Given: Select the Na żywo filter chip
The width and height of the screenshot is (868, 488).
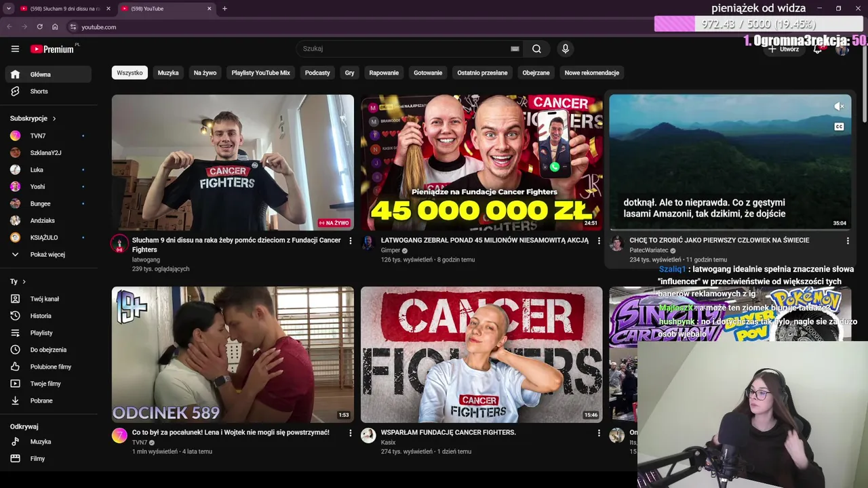Looking at the screenshot, I should point(205,73).
